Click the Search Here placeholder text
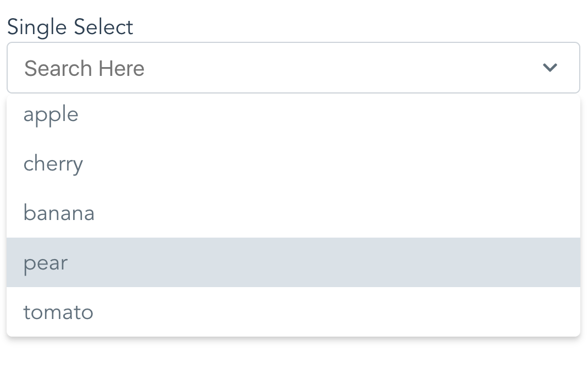588x374 pixels. (x=84, y=68)
